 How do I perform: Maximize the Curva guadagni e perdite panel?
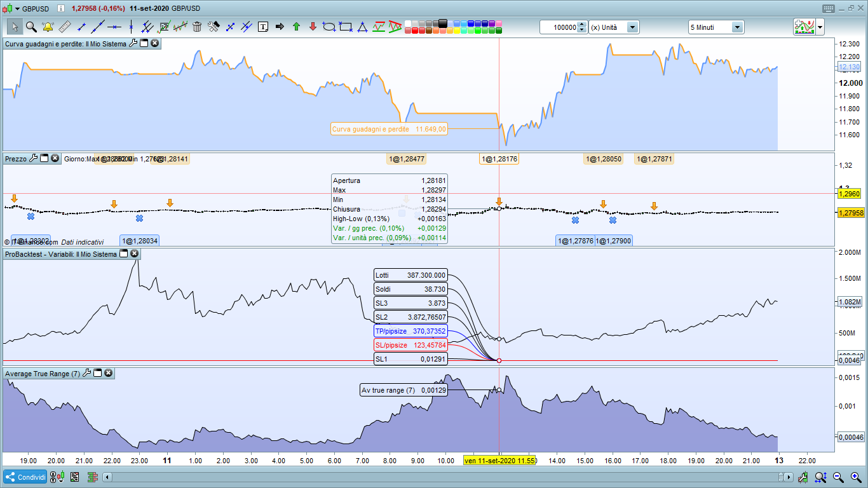point(144,43)
